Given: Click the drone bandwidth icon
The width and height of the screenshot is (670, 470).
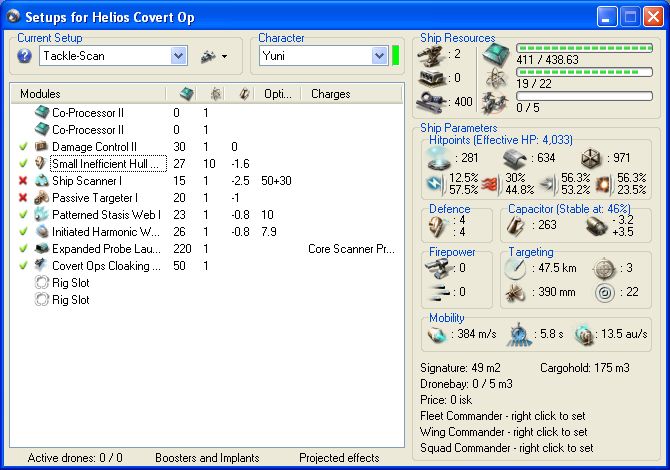Looking at the screenshot, I should click(x=495, y=103).
